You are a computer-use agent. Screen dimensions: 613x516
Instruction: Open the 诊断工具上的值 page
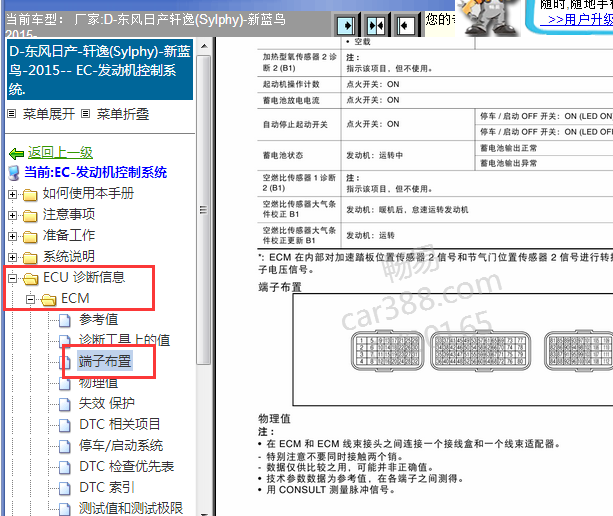[x=124, y=340]
